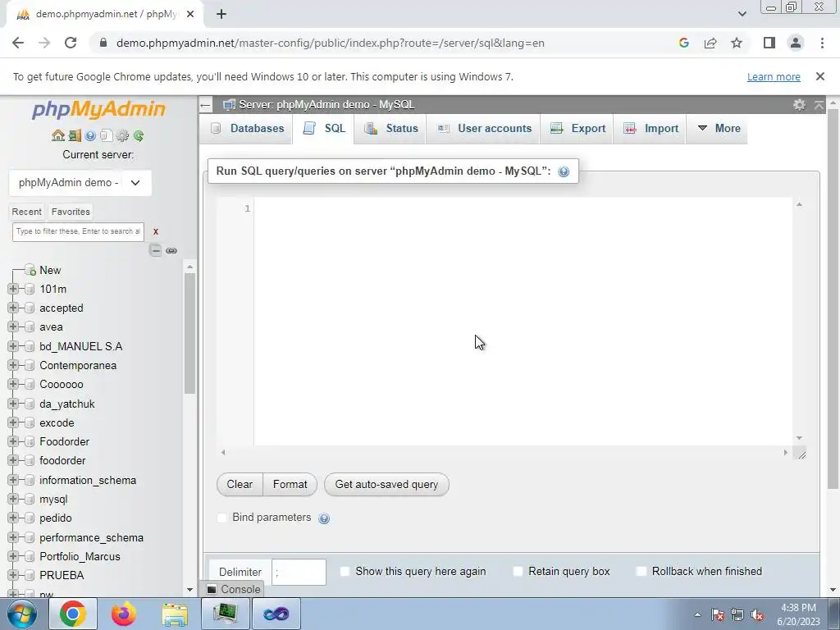Open Chrome profile avatar icon
Image resolution: width=840 pixels, height=630 pixels.
(x=796, y=43)
